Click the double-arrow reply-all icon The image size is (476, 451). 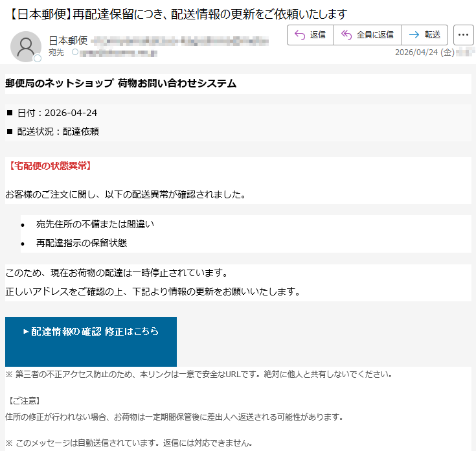346,35
